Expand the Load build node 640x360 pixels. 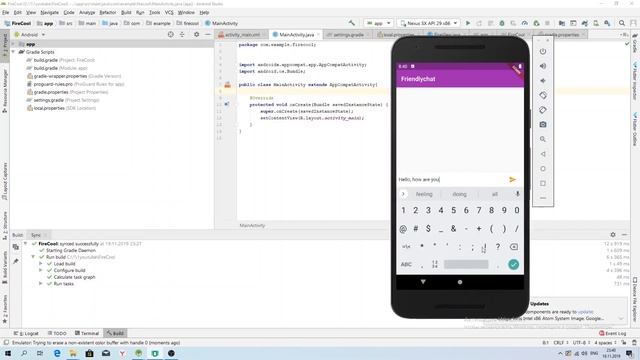(40, 264)
